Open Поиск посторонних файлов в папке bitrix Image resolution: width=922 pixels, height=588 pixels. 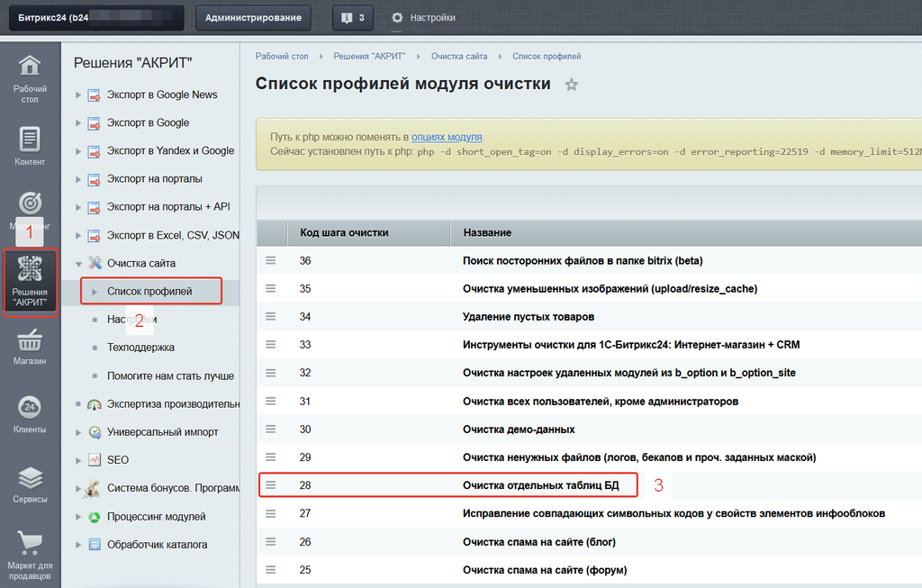583,260
